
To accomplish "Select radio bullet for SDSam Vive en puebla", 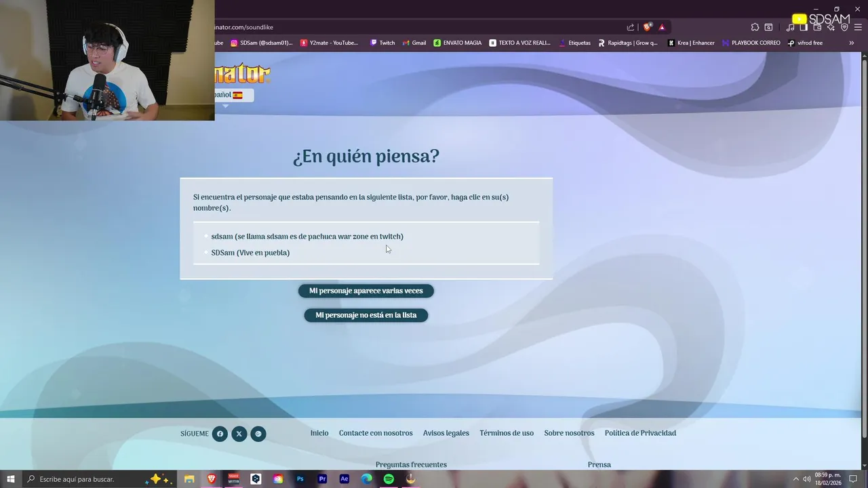I will pos(206,253).
